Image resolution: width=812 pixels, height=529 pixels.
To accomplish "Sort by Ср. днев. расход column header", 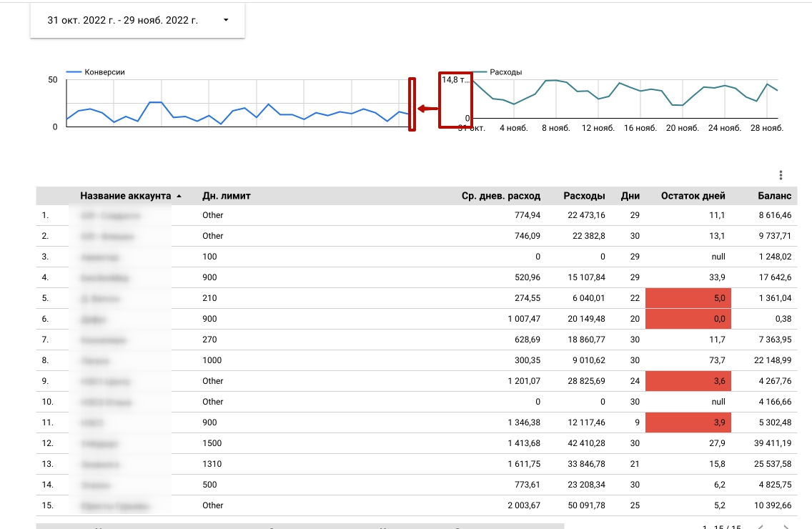I will [500, 196].
